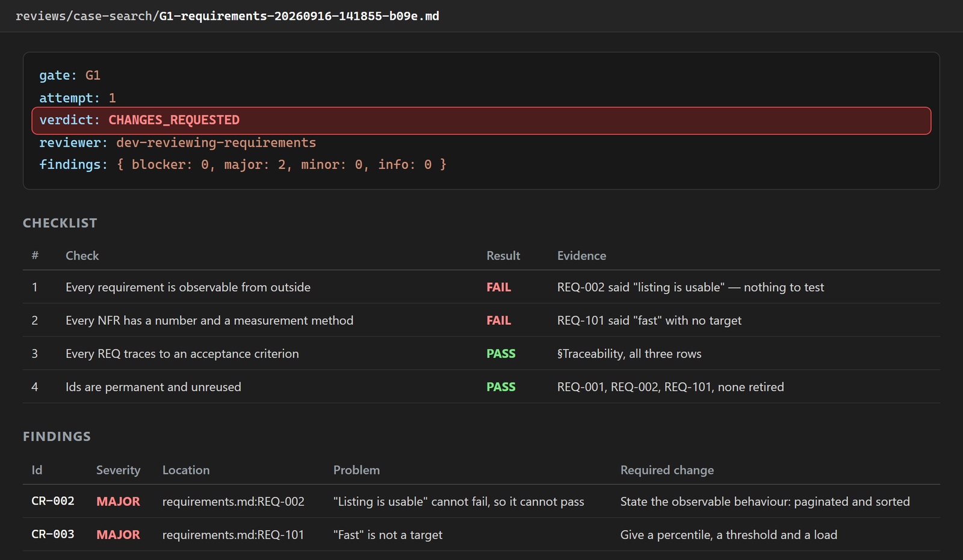Select the 'gate: G1' line
The width and height of the screenshot is (963, 560).
pos(70,75)
